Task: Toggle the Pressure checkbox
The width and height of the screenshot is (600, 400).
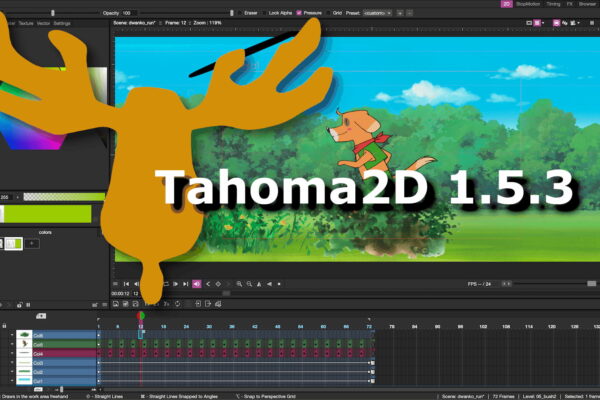Action: click(299, 13)
